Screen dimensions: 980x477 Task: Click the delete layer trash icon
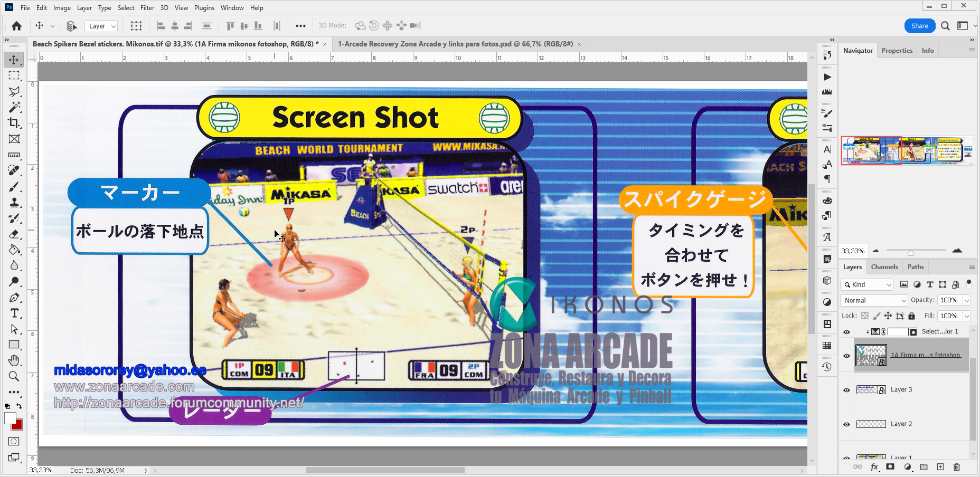tap(956, 467)
